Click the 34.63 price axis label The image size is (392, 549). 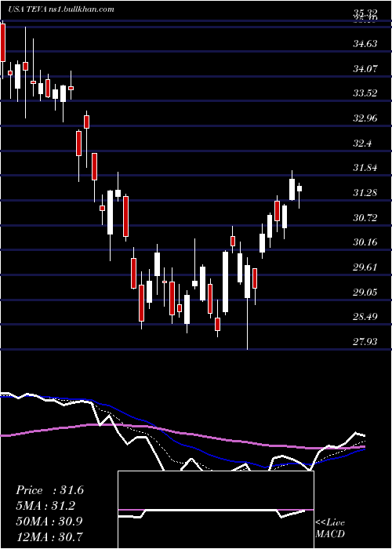click(365, 44)
